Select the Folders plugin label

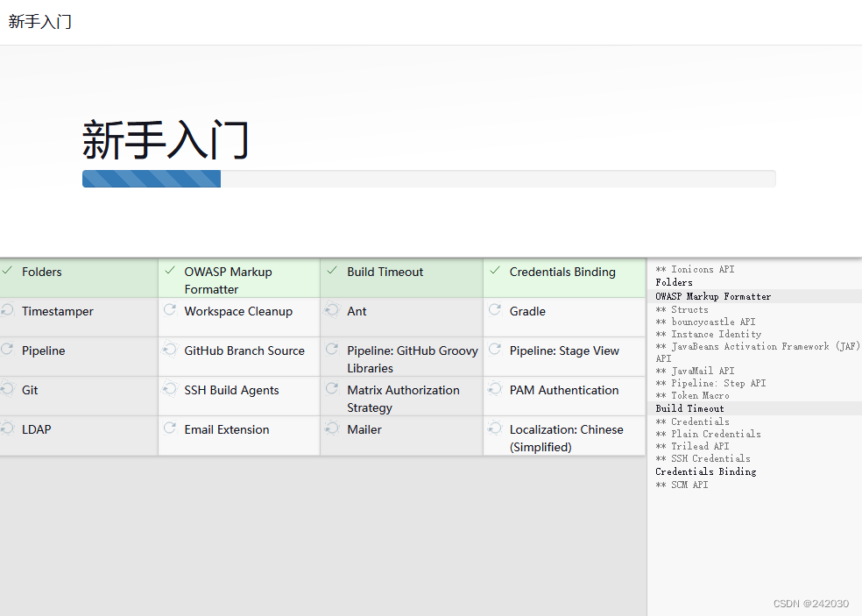point(42,272)
